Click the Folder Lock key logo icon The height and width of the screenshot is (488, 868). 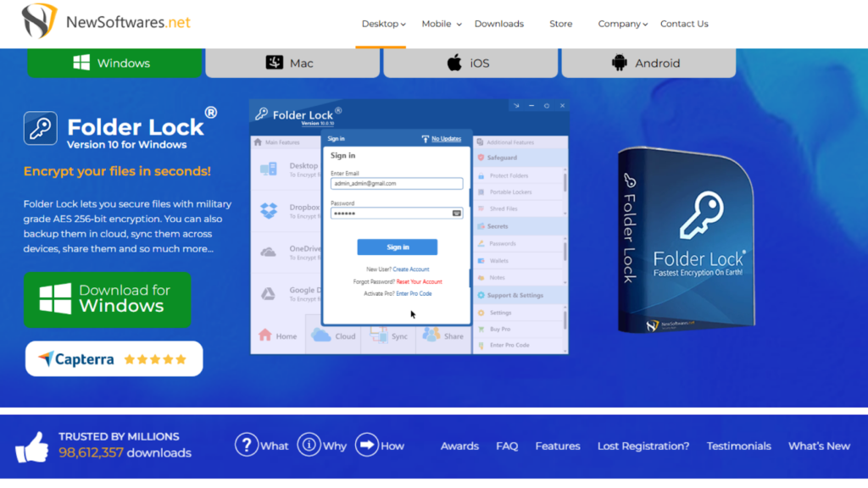(41, 128)
